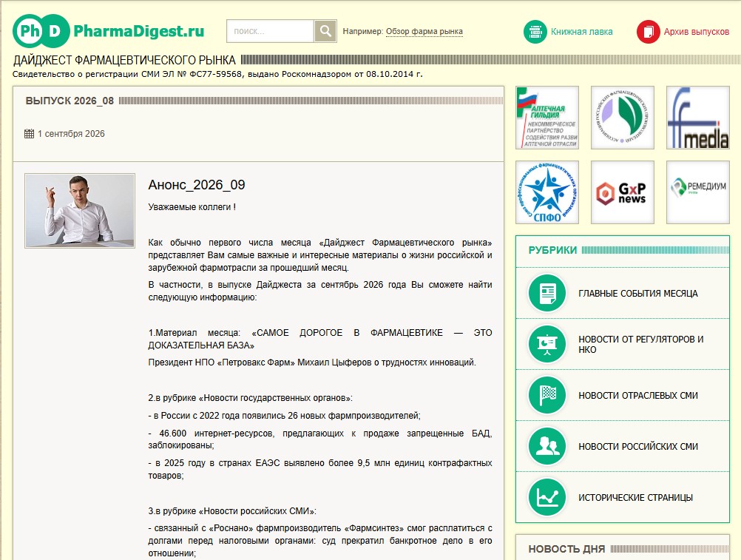Click the line '2.в рубрике «Новости государственных органов»:'

250,398
